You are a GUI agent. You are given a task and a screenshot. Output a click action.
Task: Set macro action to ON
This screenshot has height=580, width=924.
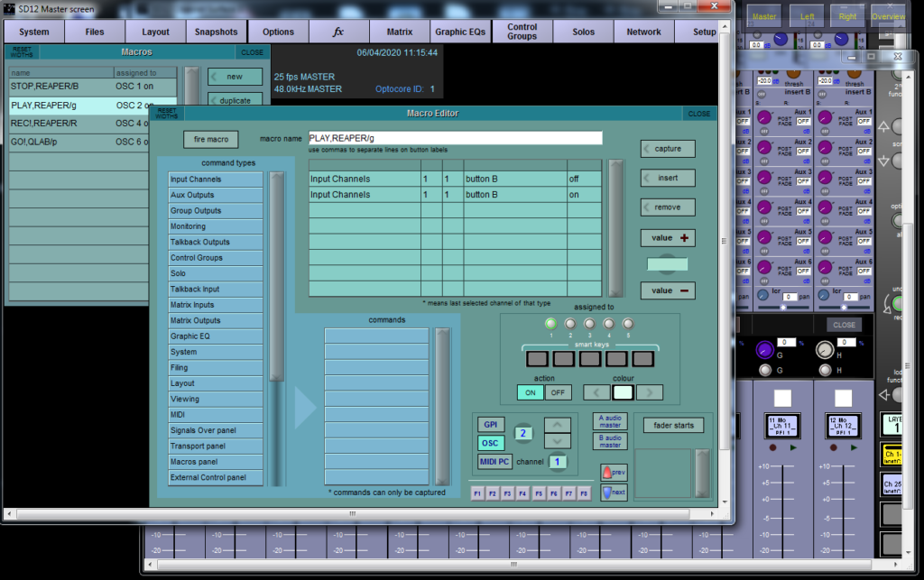[x=531, y=392]
